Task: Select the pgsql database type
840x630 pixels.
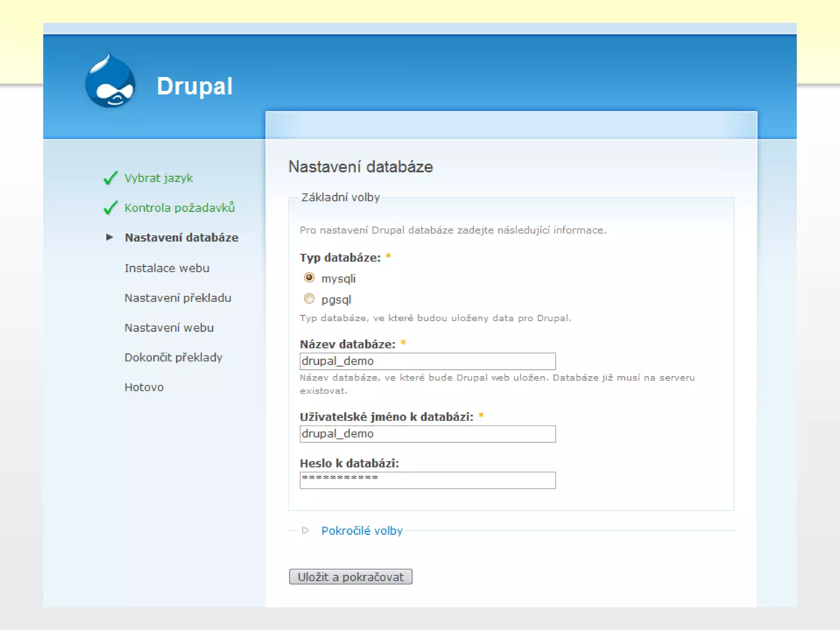Action: pos(309,299)
